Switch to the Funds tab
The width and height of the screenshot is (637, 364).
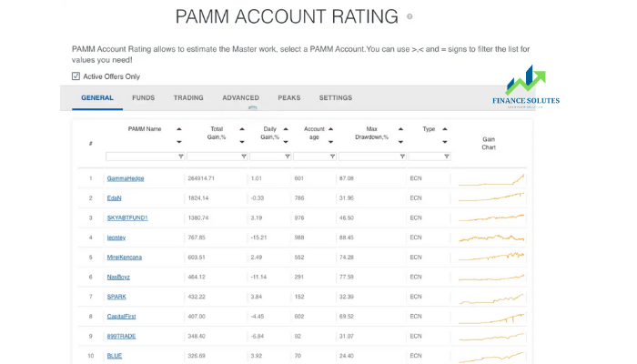pos(144,98)
